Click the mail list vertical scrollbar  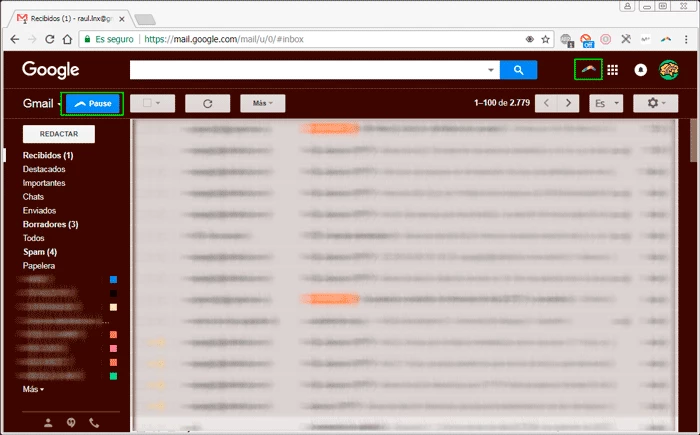click(693, 141)
